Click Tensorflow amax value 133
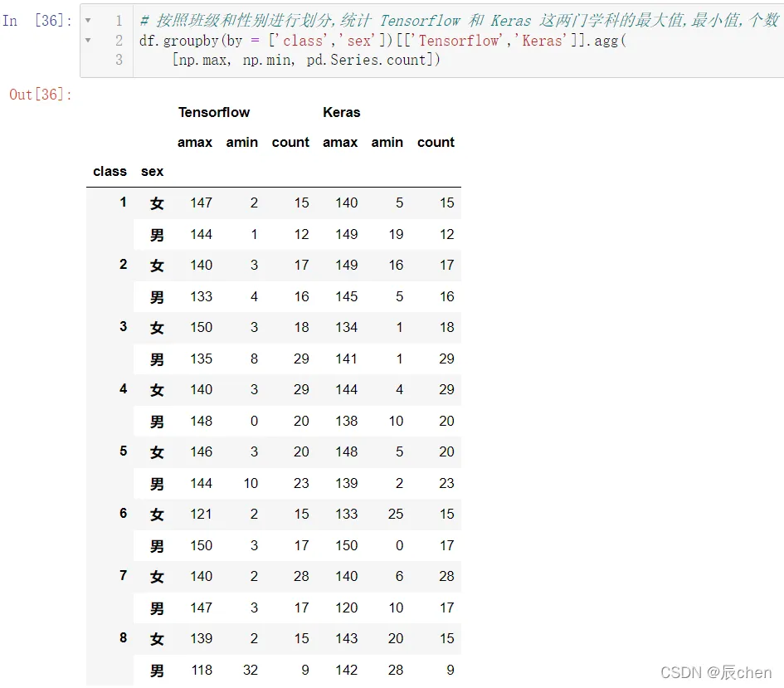The height and width of the screenshot is (688, 784). (x=202, y=297)
